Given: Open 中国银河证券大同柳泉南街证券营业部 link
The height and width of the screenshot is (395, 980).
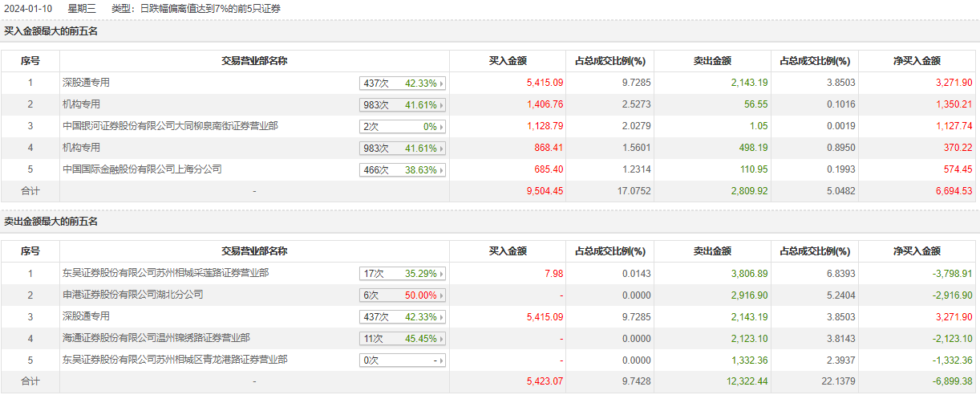Looking at the screenshot, I should tap(170, 126).
